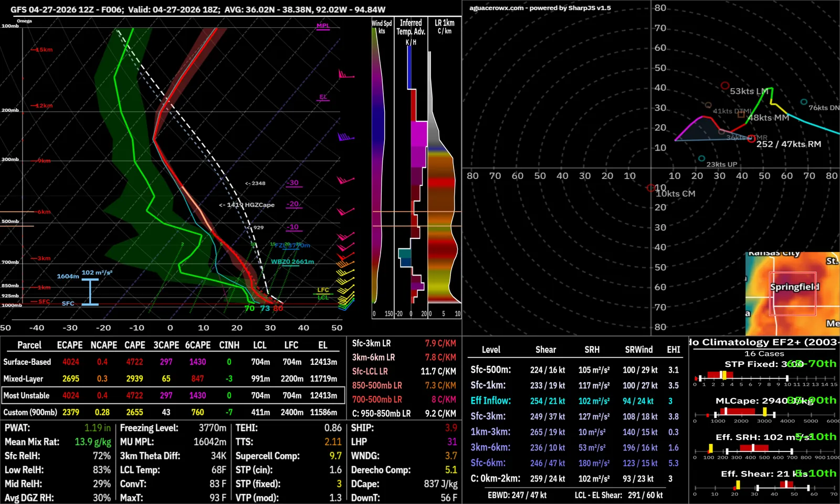Click the 48kts MM label on the hodograph
Screen dimensions: 840x504
[x=769, y=118]
